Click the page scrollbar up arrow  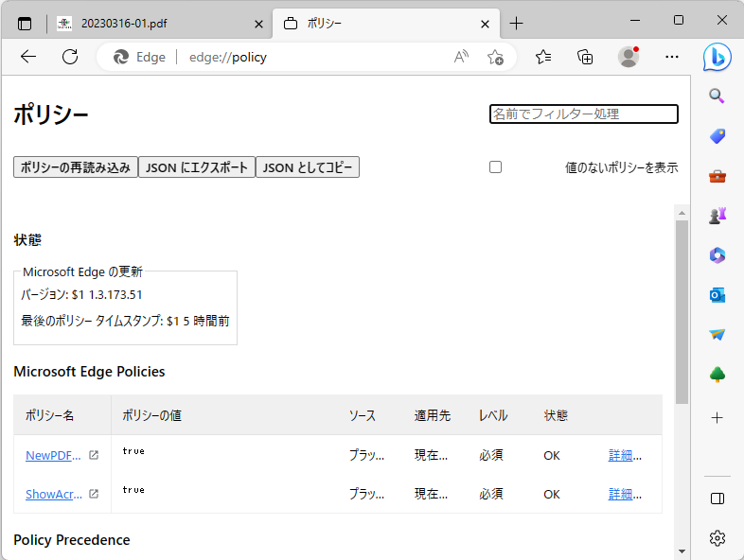tap(682, 213)
